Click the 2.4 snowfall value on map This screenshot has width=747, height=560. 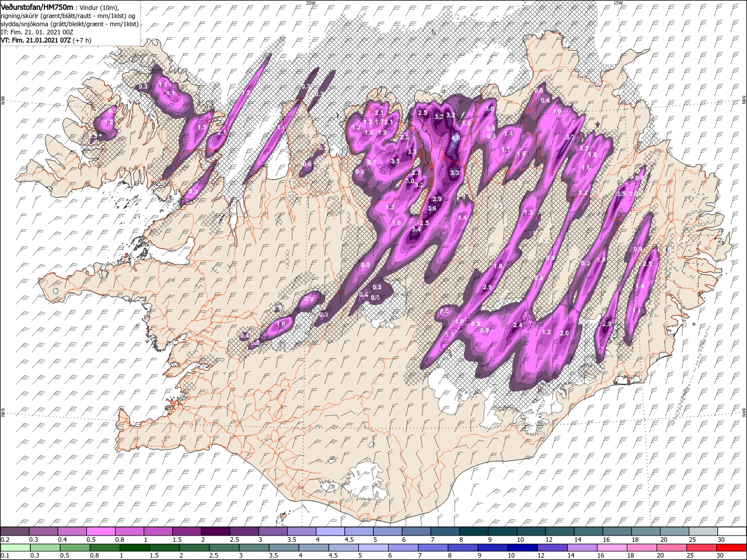pos(517,325)
